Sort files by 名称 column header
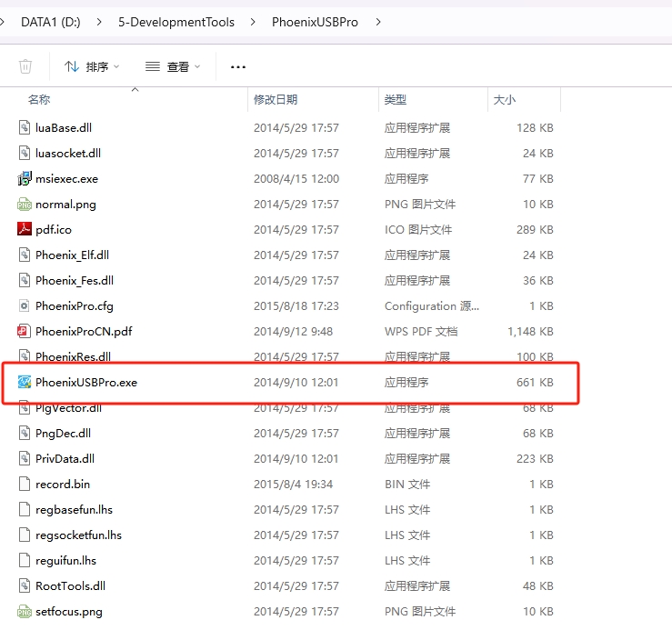 (39, 100)
